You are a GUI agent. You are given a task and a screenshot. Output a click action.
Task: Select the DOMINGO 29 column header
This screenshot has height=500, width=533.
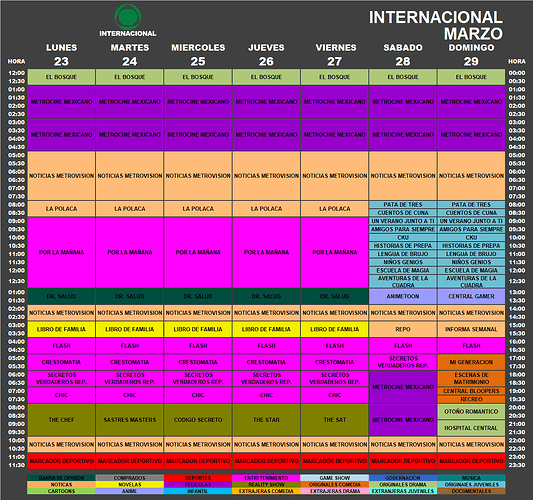(x=471, y=54)
